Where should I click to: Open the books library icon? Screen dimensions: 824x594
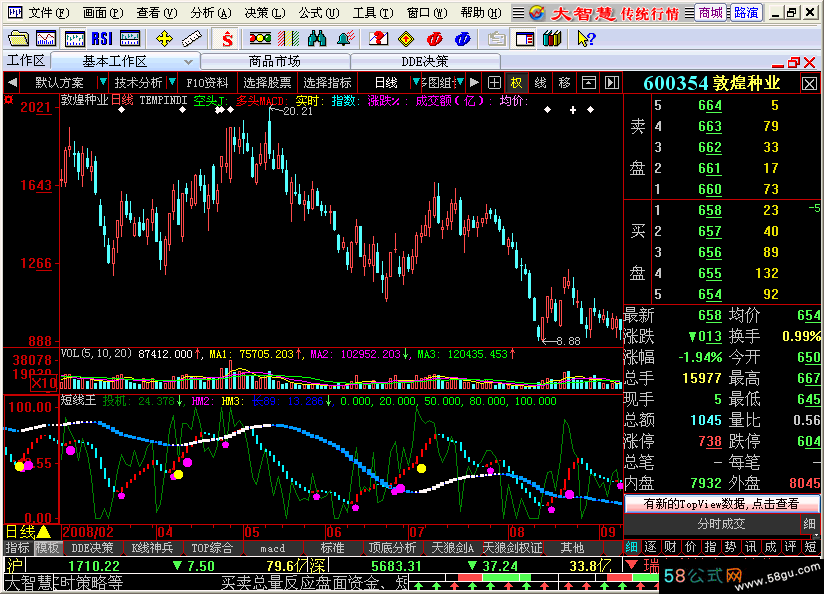tap(552, 38)
